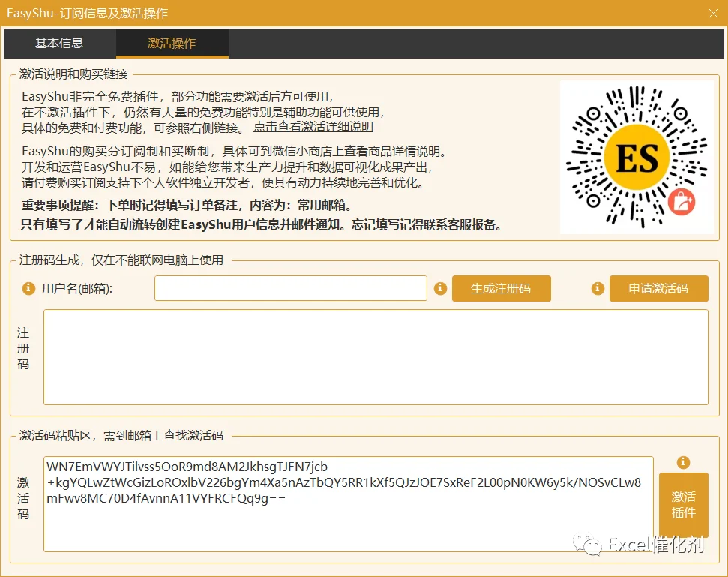Viewport: 728px width, 577px height.
Task: Close the EasyShu subscription dialog
Action: click(x=713, y=13)
